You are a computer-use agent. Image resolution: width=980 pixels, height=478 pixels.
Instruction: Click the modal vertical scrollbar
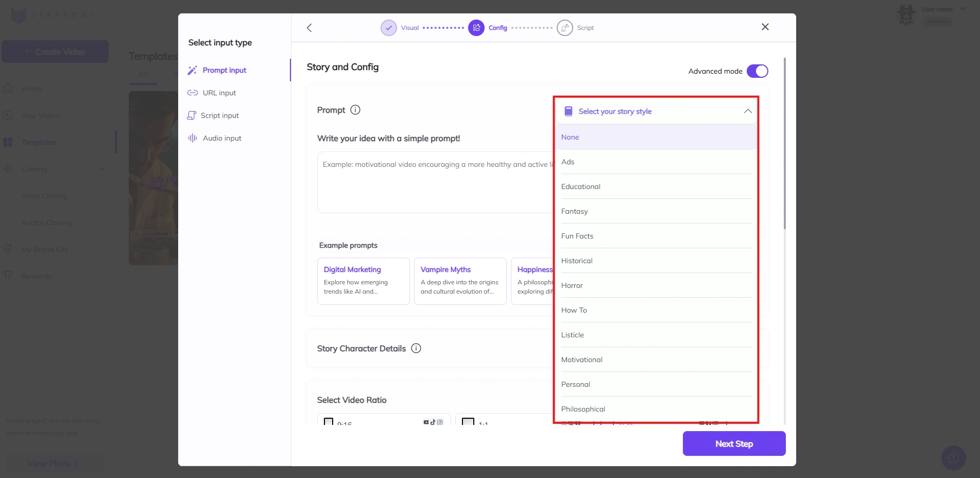[x=784, y=144]
